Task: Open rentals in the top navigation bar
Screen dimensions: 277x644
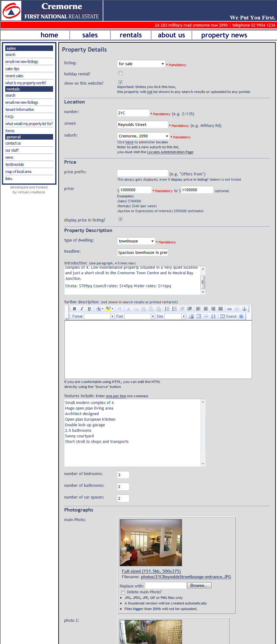Action: pos(131,35)
